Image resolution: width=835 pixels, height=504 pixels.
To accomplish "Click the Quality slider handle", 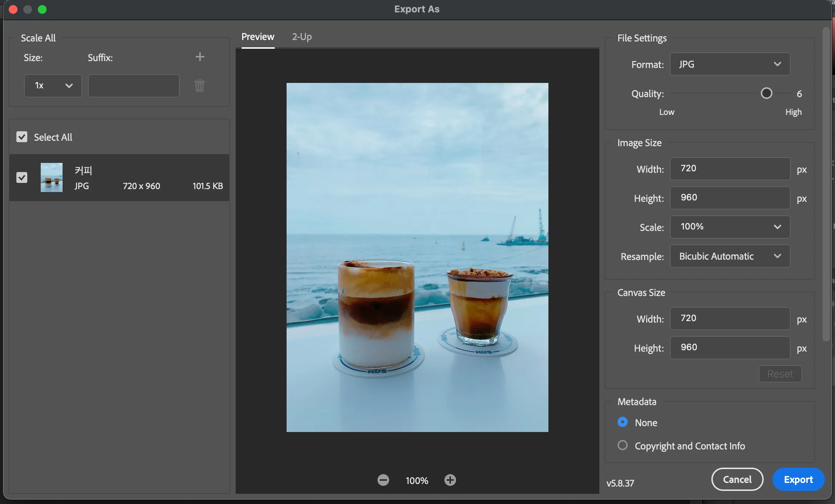I will point(766,93).
